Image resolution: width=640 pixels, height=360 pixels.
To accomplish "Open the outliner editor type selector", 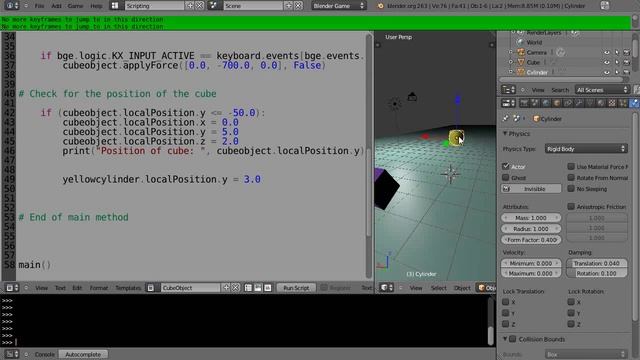I will tap(508, 90).
